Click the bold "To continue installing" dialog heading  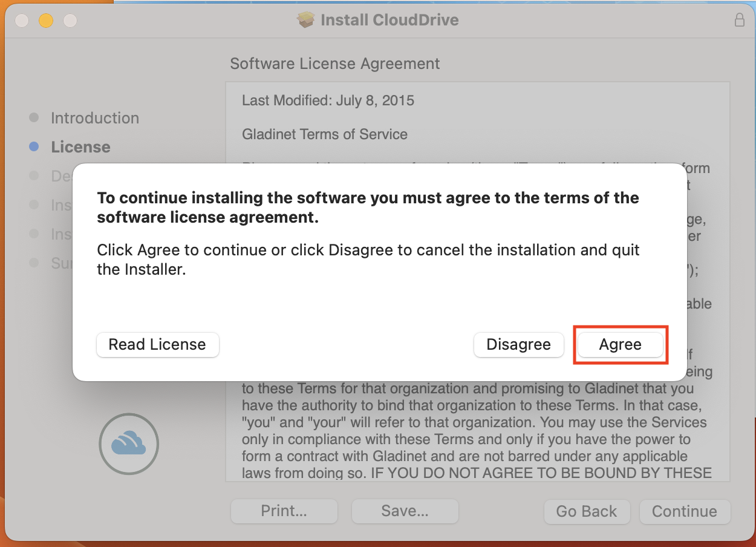[x=368, y=208]
